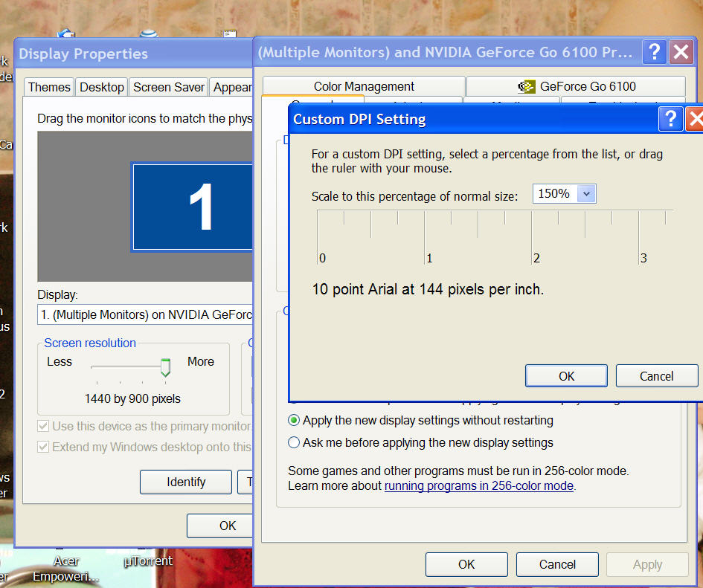The width and height of the screenshot is (703, 588).
Task: Click the ruler label 3
Action: pos(643,258)
